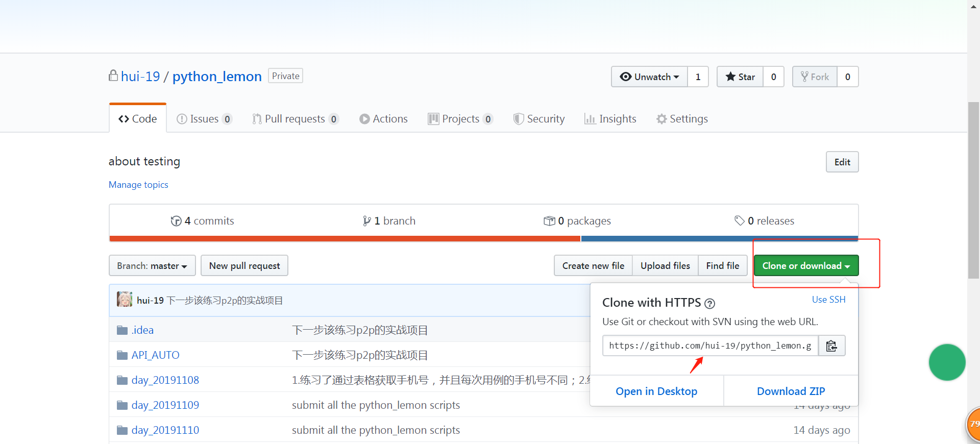Open the day_20191110 folder
Viewport: 980px width, 444px height.
[165, 430]
